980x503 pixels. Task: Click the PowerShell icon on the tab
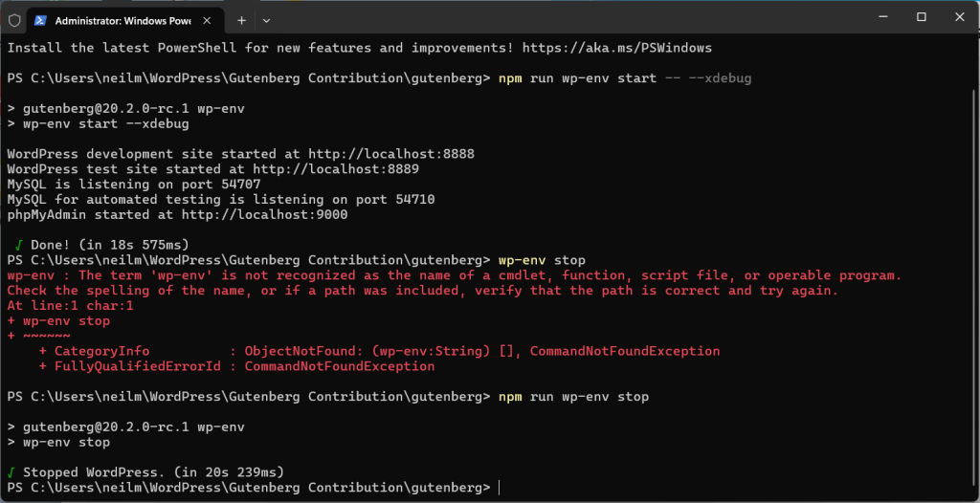pos(40,19)
